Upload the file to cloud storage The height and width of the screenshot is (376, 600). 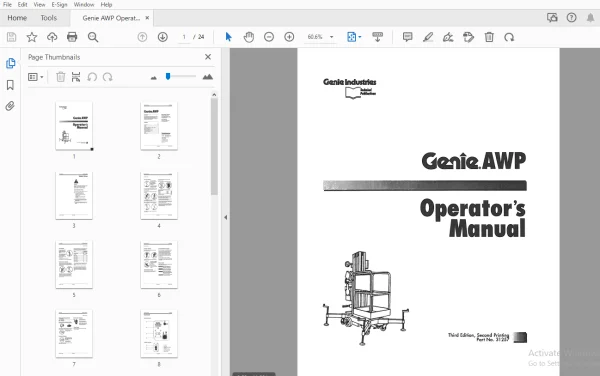[52, 37]
